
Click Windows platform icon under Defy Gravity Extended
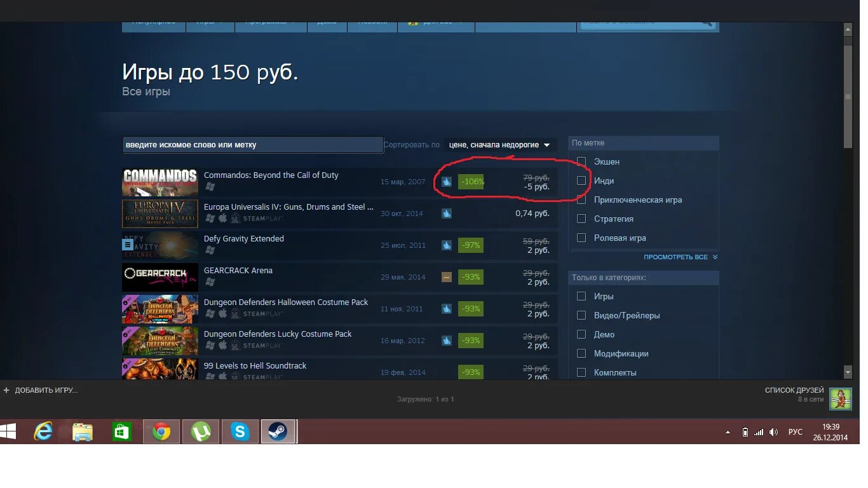pyautogui.click(x=210, y=250)
